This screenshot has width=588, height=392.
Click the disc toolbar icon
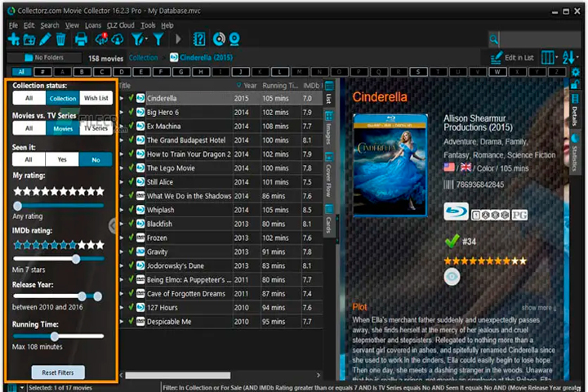pyautogui.click(x=219, y=39)
